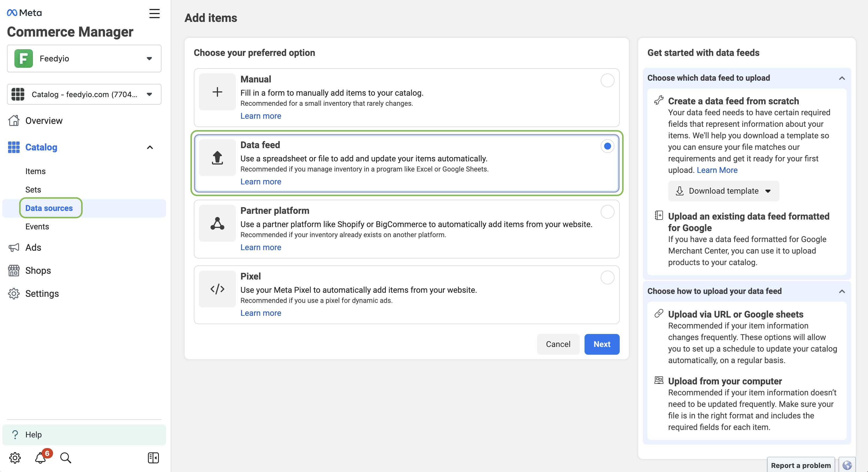
Task: Click Learn more under Data feed
Action: (x=261, y=182)
